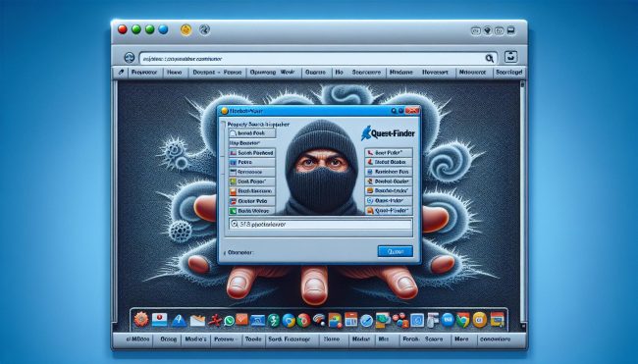
Task: Open the blue monitor icon in the dock
Action: pos(258,321)
